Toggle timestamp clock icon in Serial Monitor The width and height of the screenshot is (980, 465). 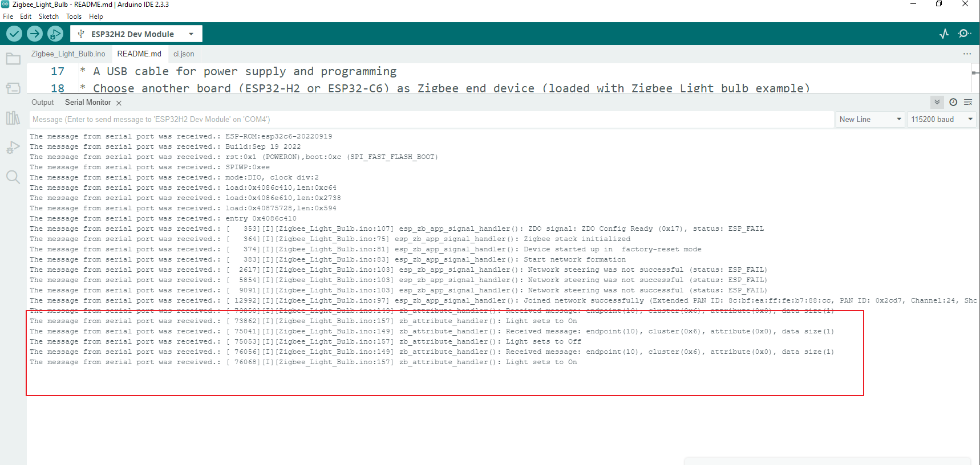coord(953,102)
